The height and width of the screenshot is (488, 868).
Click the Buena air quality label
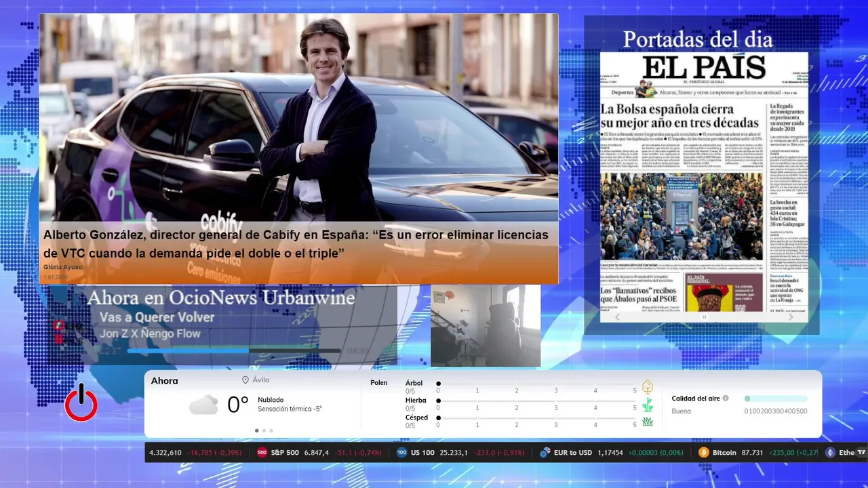point(682,411)
